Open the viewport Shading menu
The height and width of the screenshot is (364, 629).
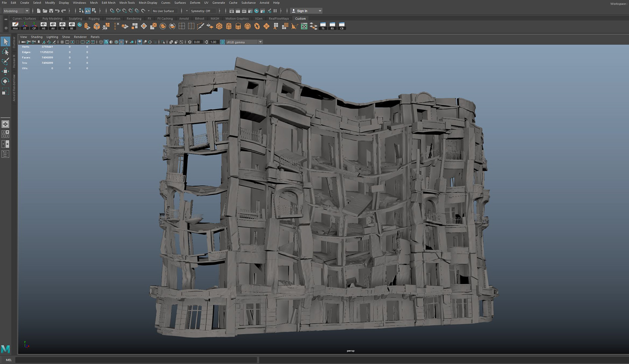(37, 37)
